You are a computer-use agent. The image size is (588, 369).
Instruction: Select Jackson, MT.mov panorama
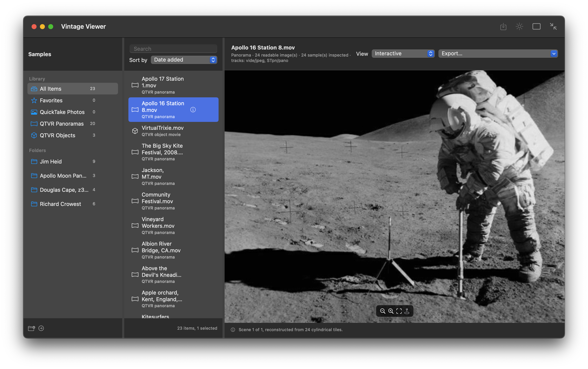click(x=173, y=176)
